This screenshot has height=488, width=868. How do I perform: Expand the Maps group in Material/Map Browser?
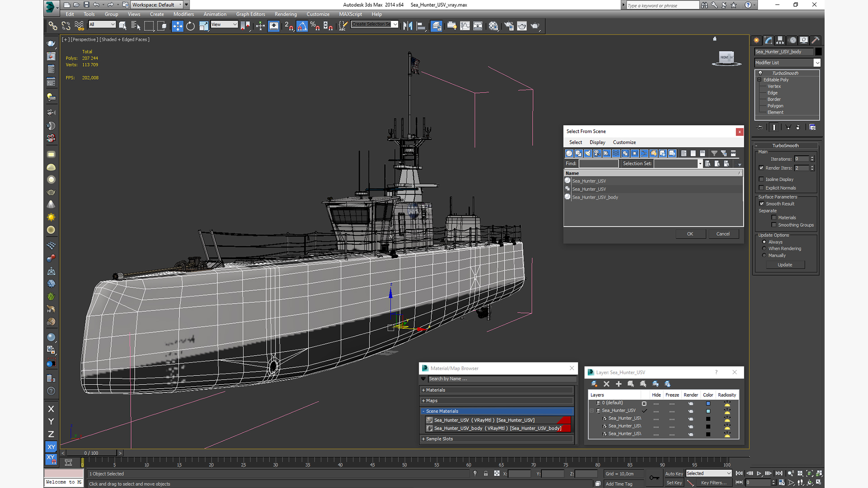[x=497, y=401]
